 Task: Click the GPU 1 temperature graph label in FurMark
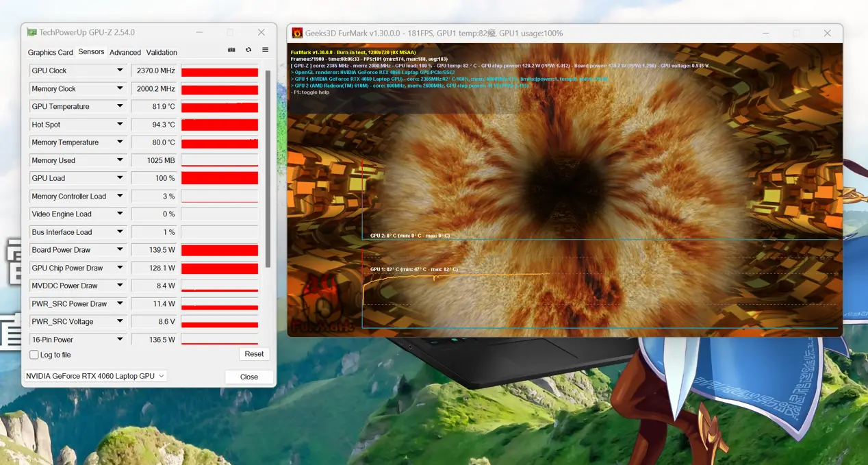pyautogui.click(x=414, y=270)
